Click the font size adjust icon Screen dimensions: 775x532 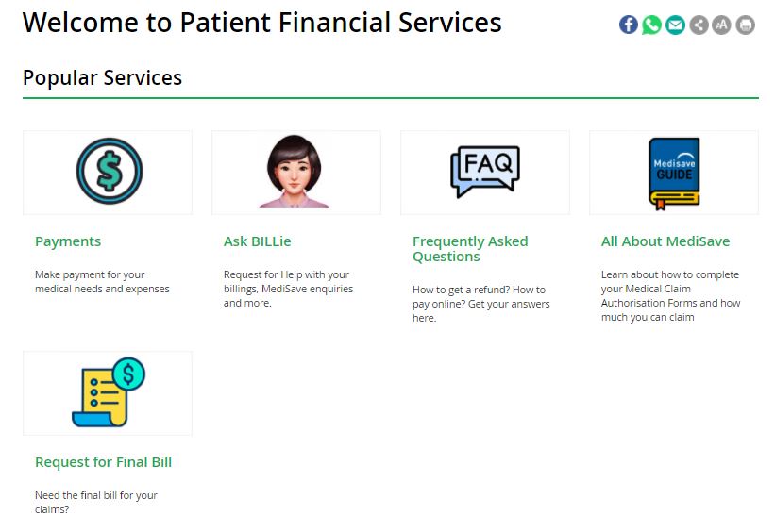[x=721, y=25]
